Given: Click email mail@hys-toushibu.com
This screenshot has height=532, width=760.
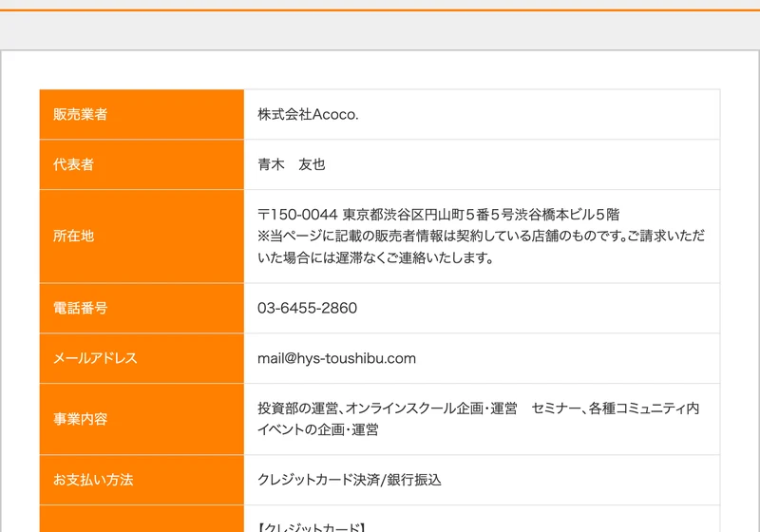Looking at the screenshot, I should click(x=336, y=358).
